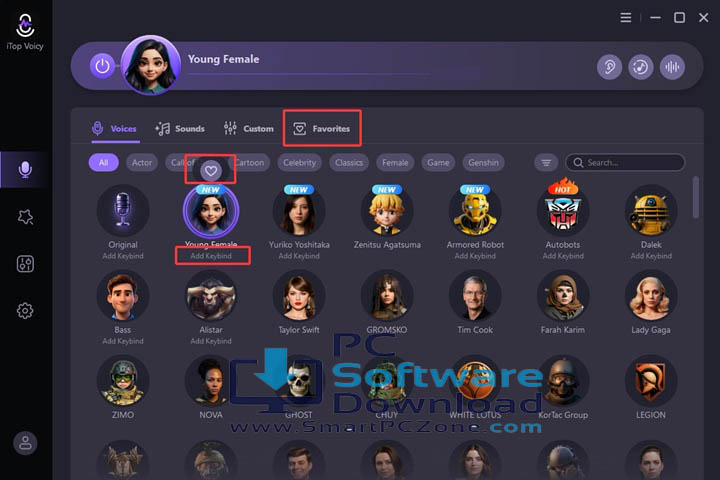Open the mixer sliders sidebar icon
The image size is (720, 480).
(x=25, y=264)
